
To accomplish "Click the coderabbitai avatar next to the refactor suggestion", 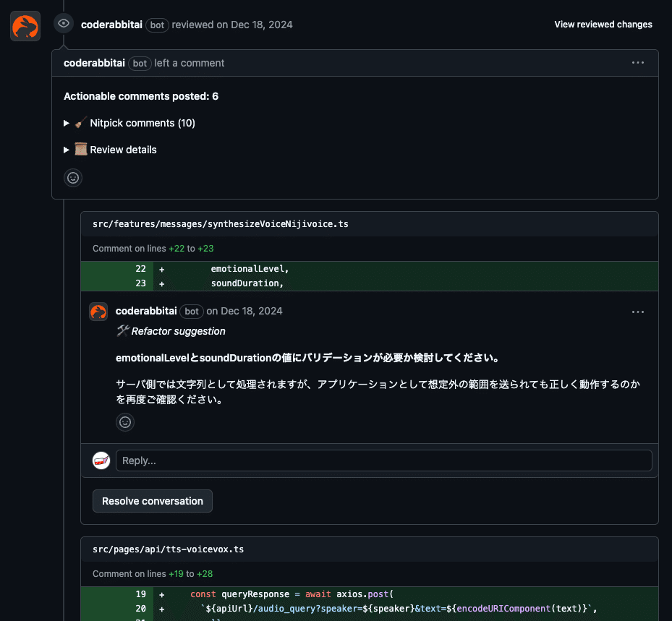I will pos(98,311).
